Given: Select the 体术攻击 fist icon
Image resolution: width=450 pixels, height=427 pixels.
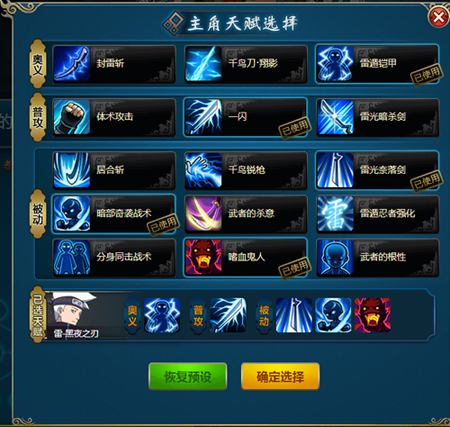Looking at the screenshot, I should (72, 117).
